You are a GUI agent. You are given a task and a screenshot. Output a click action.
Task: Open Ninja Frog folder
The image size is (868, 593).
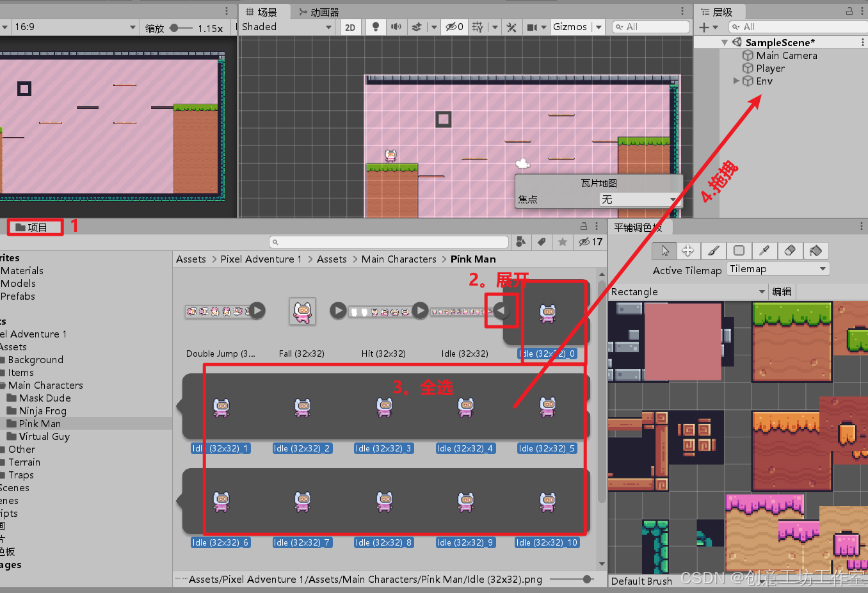click(x=42, y=411)
